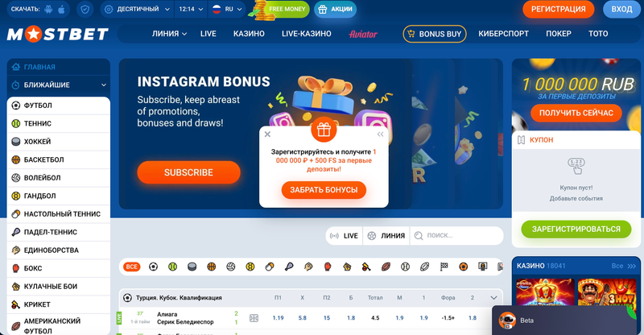Select the football icon in sports filter row
Screen dimensions: 644x335
tap(153, 267)
